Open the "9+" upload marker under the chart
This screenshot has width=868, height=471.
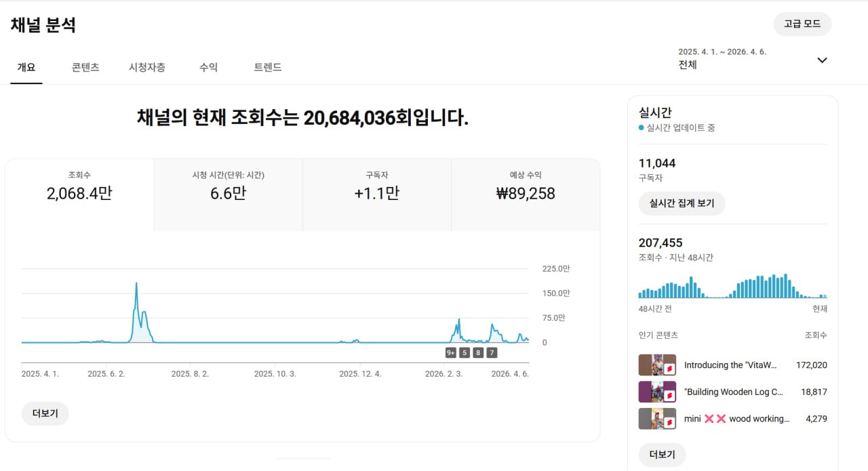click(451, 352)
